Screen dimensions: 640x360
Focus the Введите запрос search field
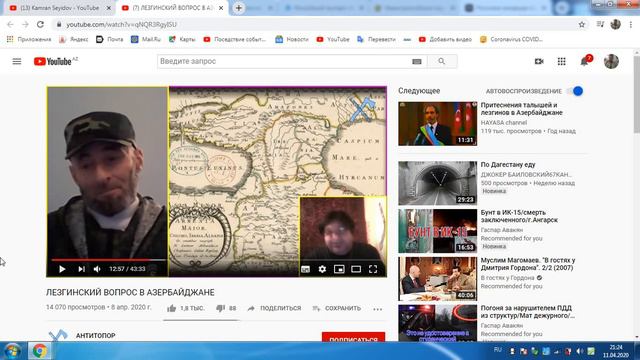(284, 61)
